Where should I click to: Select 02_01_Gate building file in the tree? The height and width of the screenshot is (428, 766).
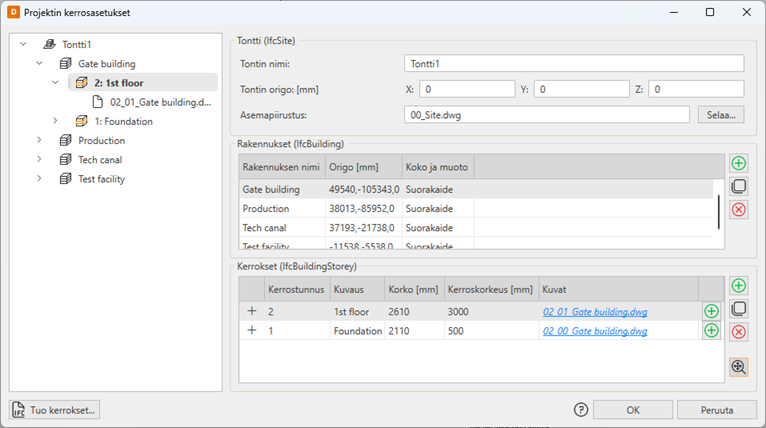[x=159, y=102]
